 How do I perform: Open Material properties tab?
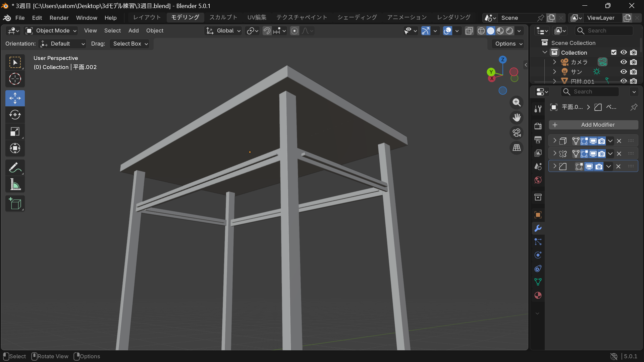(538, 295)
